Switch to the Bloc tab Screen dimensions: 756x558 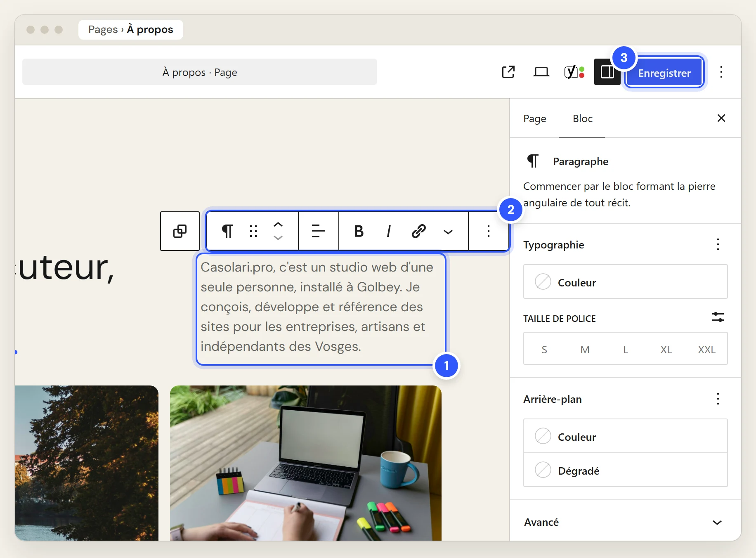(582, 119)
